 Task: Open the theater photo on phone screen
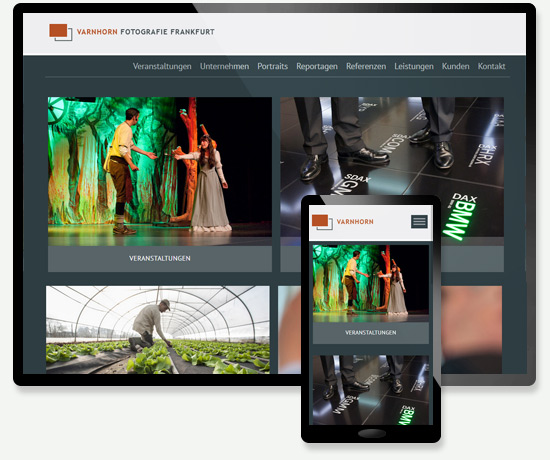(x=371, y=284)
